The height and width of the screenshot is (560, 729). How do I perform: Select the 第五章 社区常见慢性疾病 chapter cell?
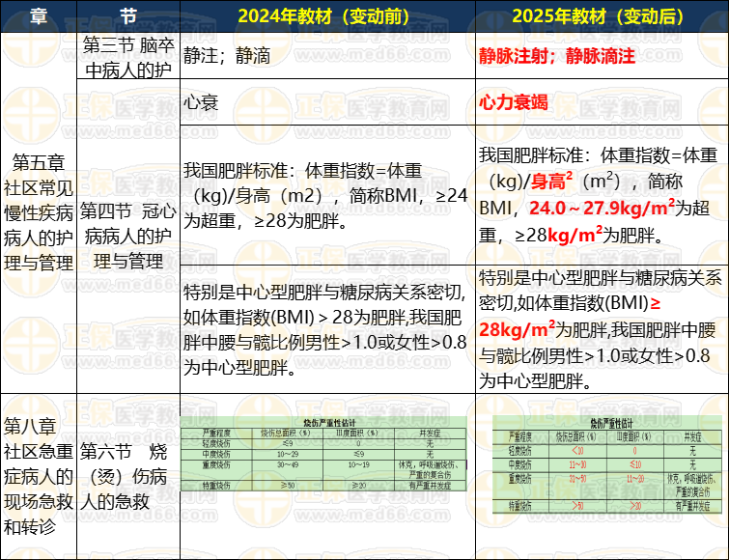[36, 212]
